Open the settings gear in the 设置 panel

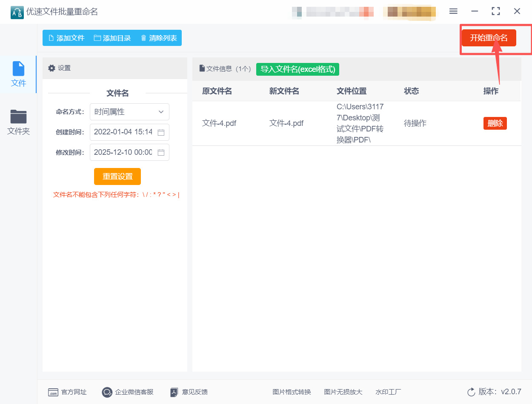pyautogui.click(x=51, y=68)
